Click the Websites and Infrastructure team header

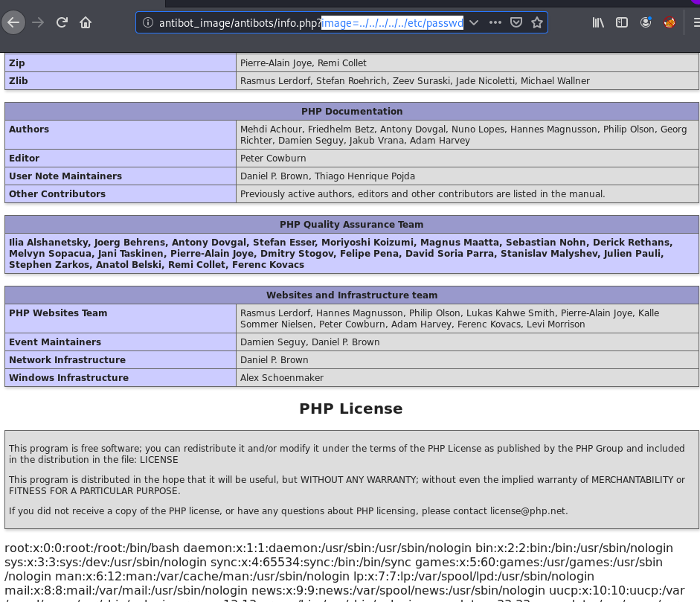coord(352,295)
